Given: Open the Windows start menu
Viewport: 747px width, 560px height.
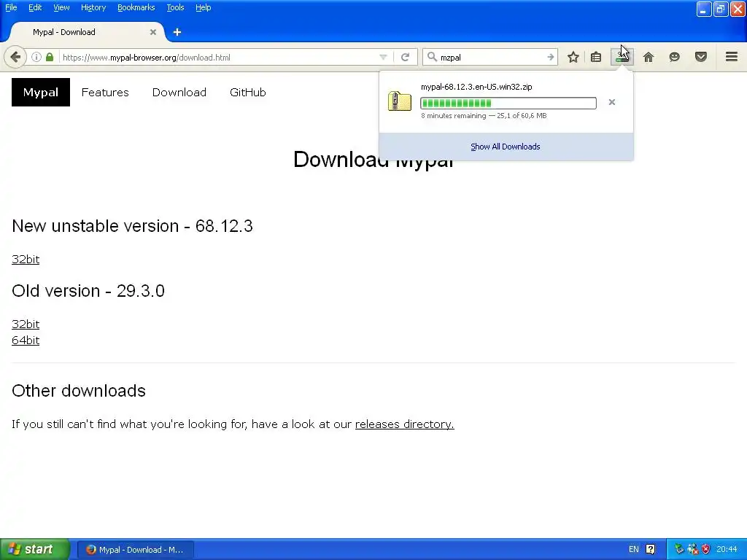Looking at the screenshot, I should pyautogui.click(x=35, y=549).
